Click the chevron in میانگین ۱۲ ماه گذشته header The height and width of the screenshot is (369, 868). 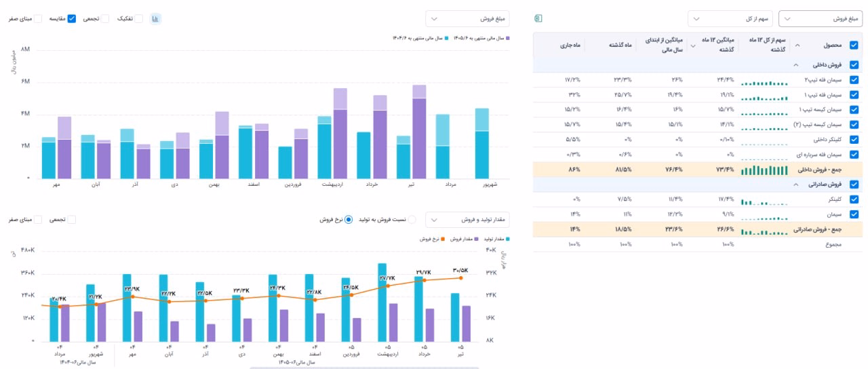(x=692, y=45)
